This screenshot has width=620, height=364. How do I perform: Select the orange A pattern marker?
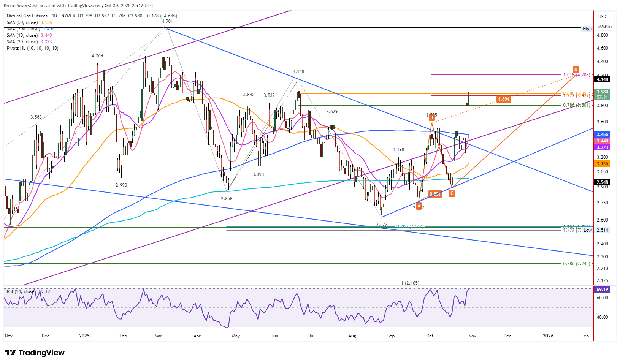pyautogui.click(x=419, y=206)
